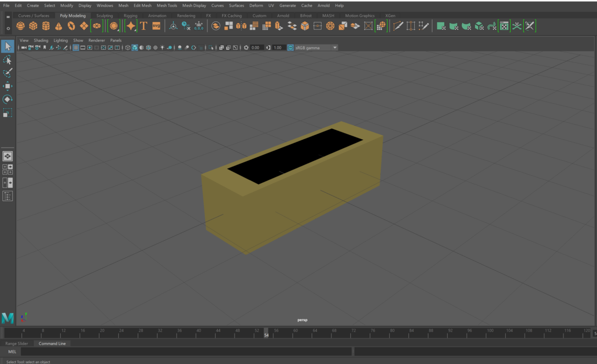This screenshot has width=597, height=364.
Task: Toggle use all lights bulb icon
Action: [x=162, y=48]
